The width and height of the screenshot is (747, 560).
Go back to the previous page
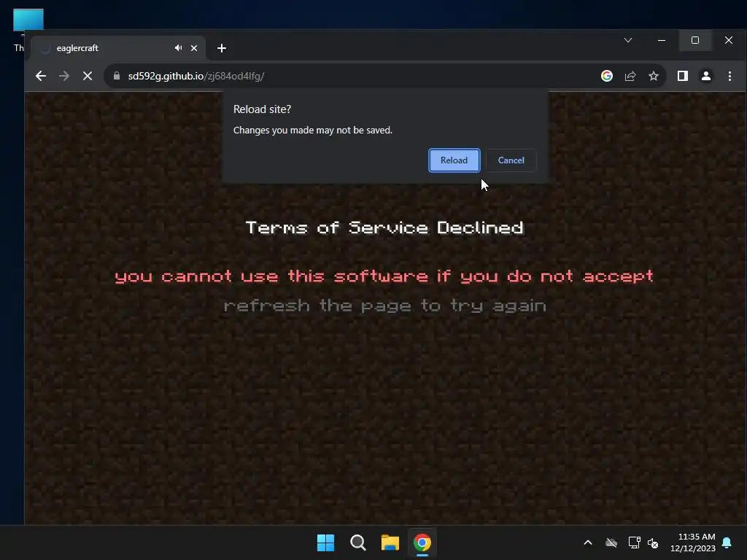pos(41,76)
